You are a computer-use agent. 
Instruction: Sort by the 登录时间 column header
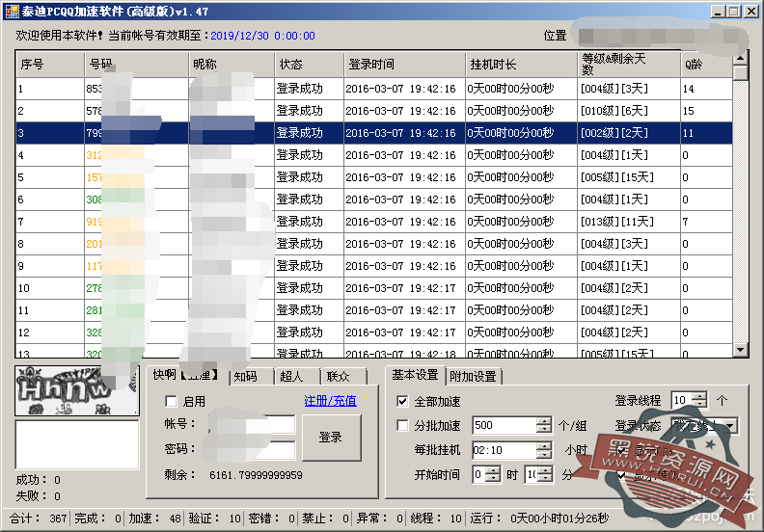point(404,65)
